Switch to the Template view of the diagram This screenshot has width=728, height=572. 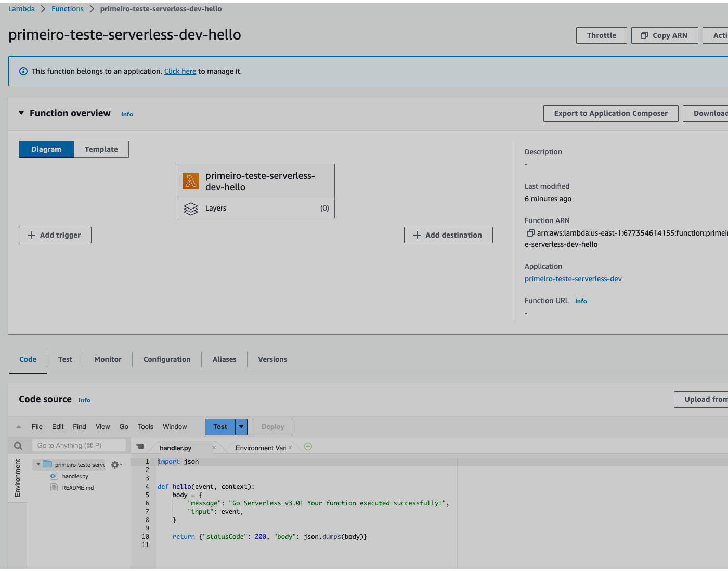point(101,149)
